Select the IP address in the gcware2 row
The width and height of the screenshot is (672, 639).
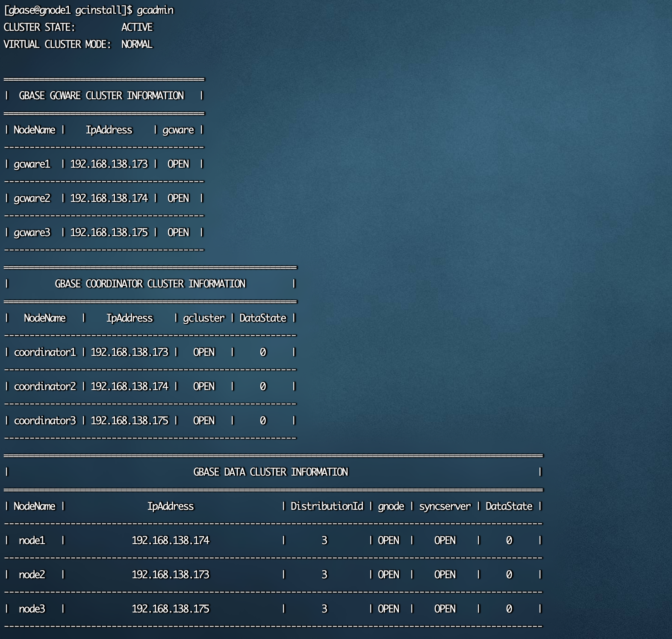point(109,198)
